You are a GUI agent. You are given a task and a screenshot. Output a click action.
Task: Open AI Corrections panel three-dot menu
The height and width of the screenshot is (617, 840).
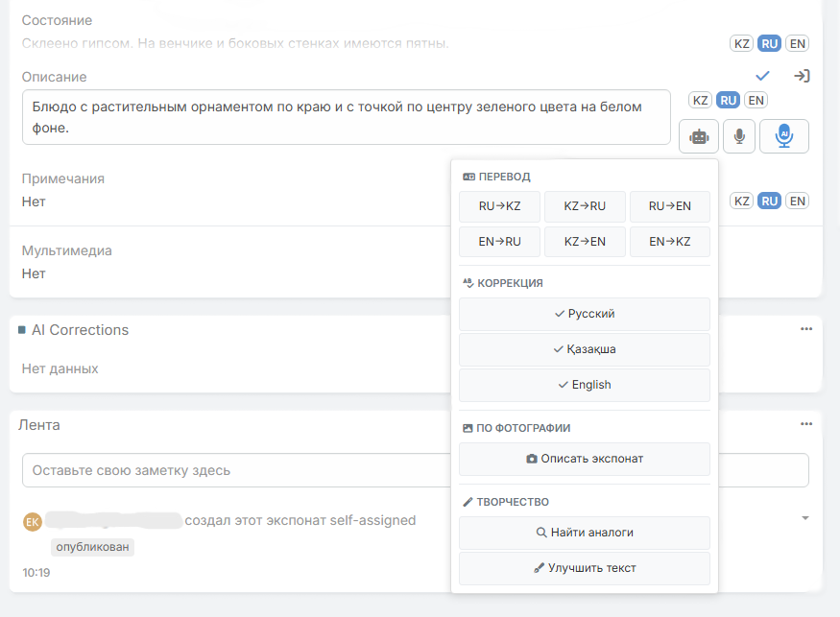(806, 329)
